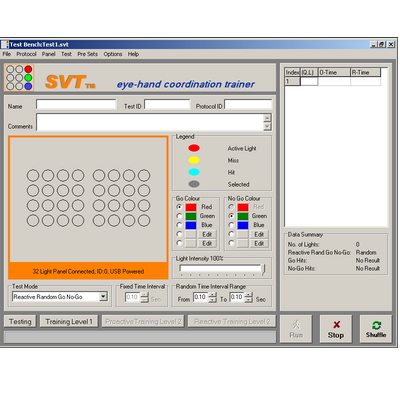This screenshot has width=400, height=400.
Task: Select the Green radio under Go Colour
Action: coord(179,216)
